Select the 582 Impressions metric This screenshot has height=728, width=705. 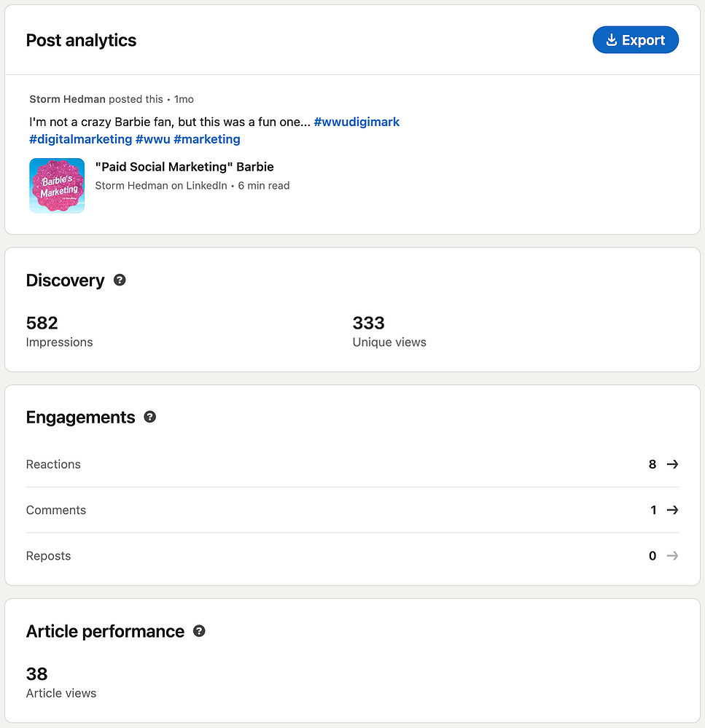coord(60,332)
